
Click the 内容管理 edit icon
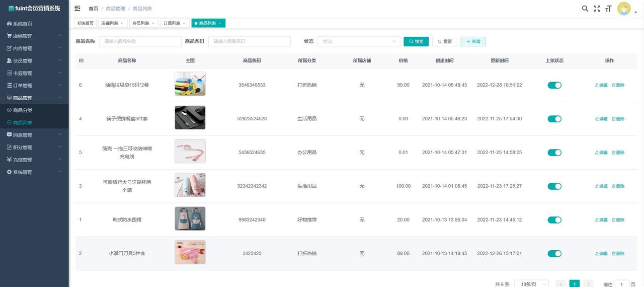(x=9, y=48)
